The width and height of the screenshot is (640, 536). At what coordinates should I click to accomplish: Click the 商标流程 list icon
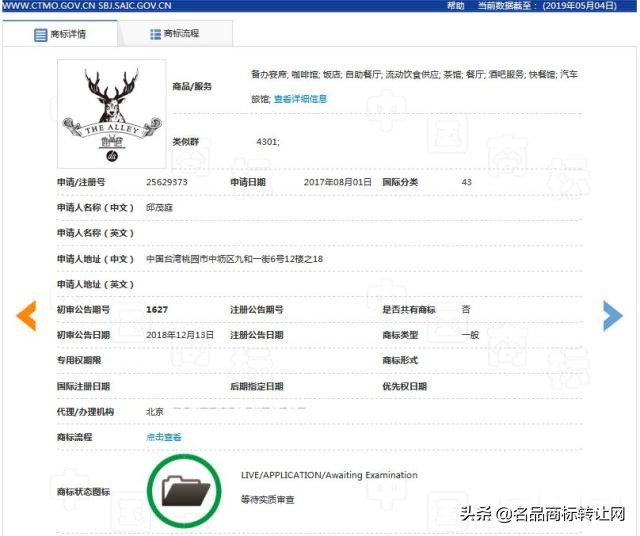pyautogui.click(x=156, y=34)
